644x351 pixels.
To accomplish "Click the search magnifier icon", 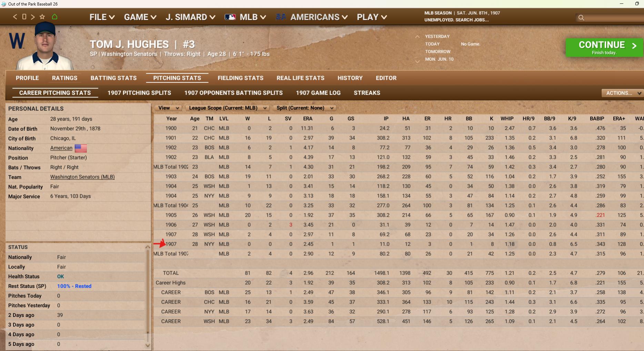I will (x=581, y=18).
